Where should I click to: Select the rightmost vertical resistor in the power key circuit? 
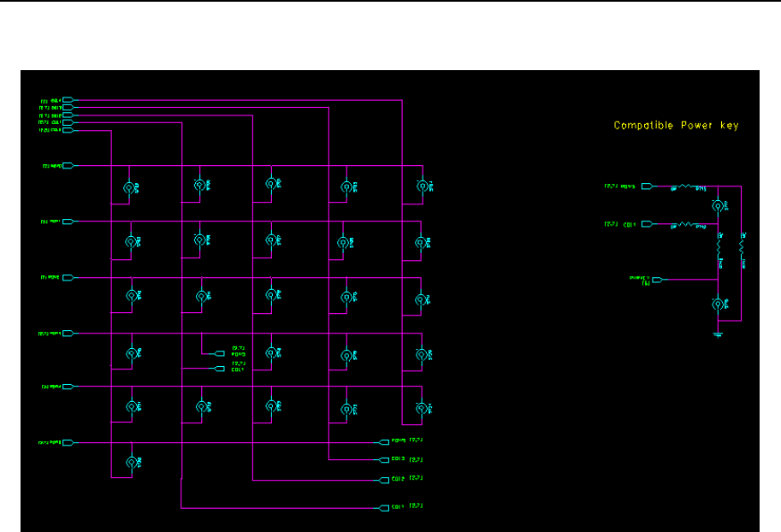tap(741, 247)
